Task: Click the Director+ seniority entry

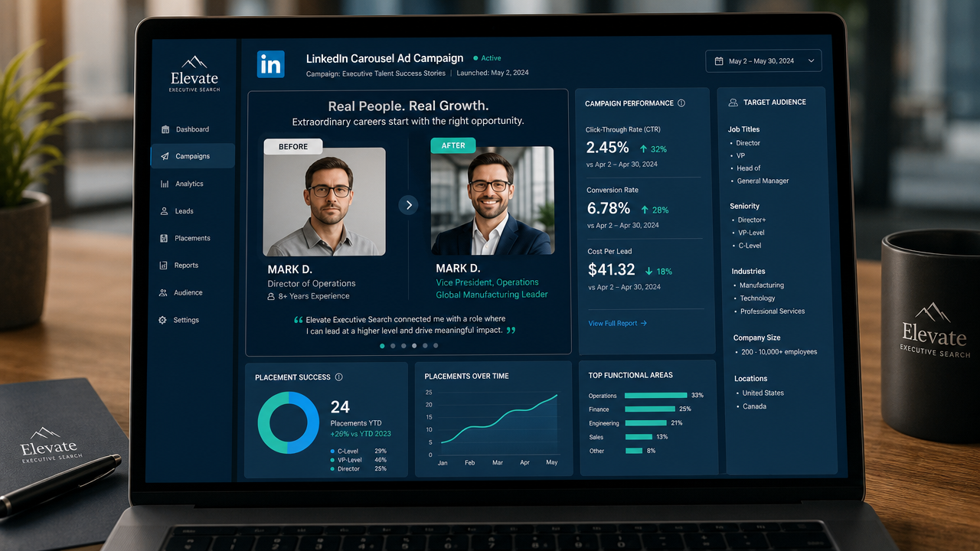Action: click(752, 220)
